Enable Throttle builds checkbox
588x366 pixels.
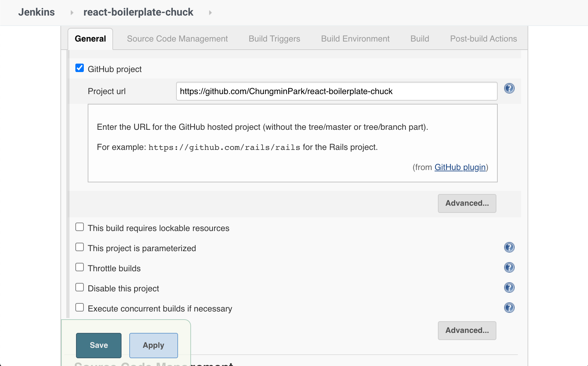[80, 267]
